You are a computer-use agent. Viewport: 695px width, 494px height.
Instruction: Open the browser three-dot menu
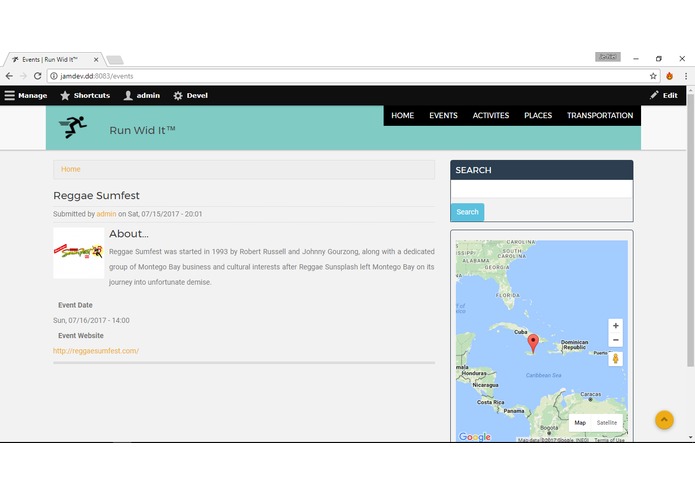(x=686, y=76)
